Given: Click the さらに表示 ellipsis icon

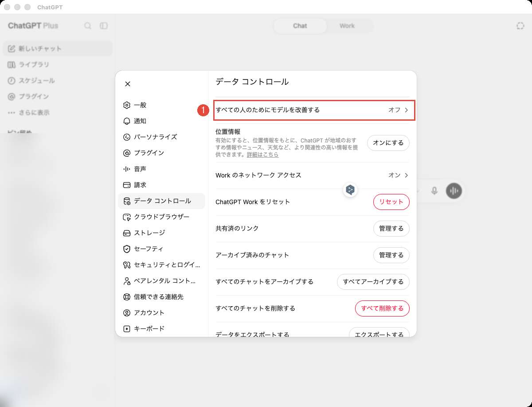Looking at the screenshot, I should coord(12,112).
